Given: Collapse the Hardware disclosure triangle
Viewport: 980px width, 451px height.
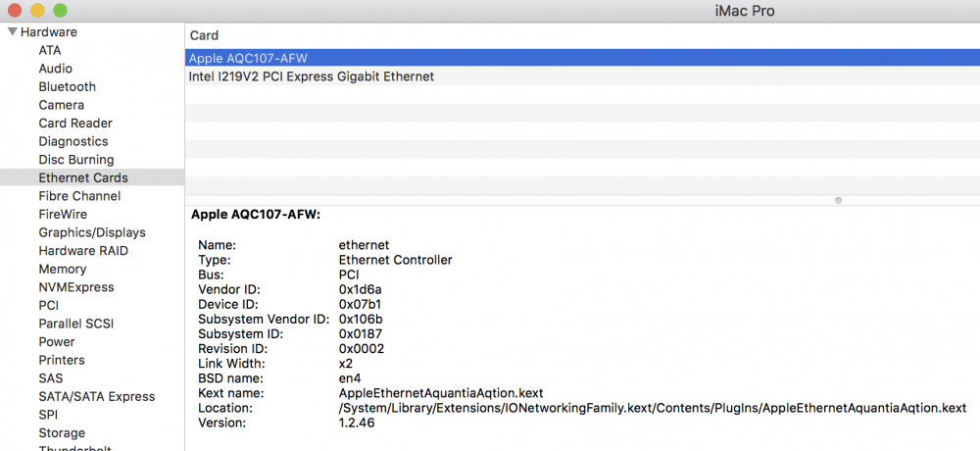Looking at the screenshot, I should pyautogui.click(x=13, y=32).
